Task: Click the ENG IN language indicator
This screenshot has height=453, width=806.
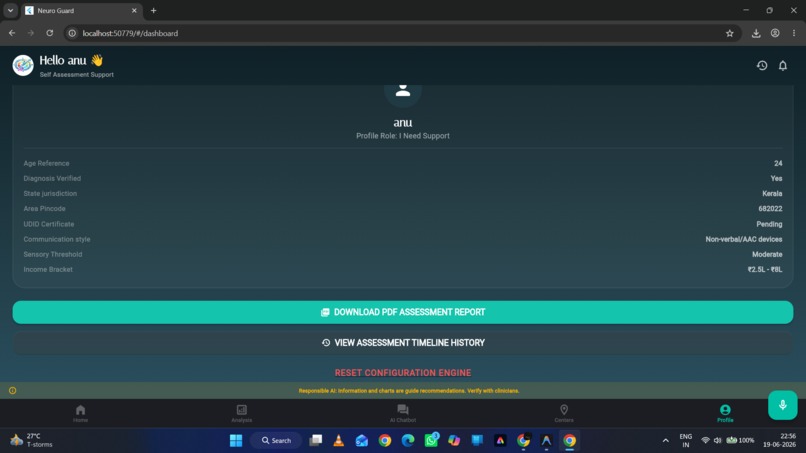Action: tap(685, 440)
